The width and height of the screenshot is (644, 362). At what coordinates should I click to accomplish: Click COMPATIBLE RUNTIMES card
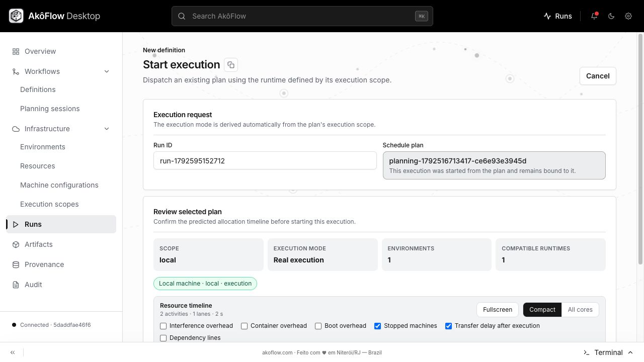point(550,255)
